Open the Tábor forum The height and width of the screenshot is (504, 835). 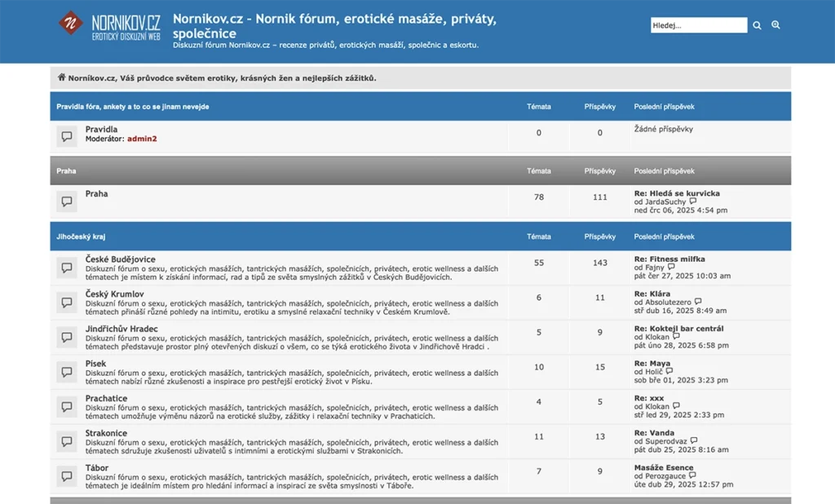tap(96, 468)
